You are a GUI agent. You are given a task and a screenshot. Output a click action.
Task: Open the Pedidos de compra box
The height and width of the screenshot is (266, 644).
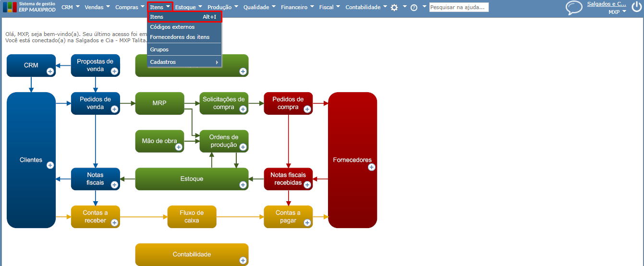tap(288, 103)
